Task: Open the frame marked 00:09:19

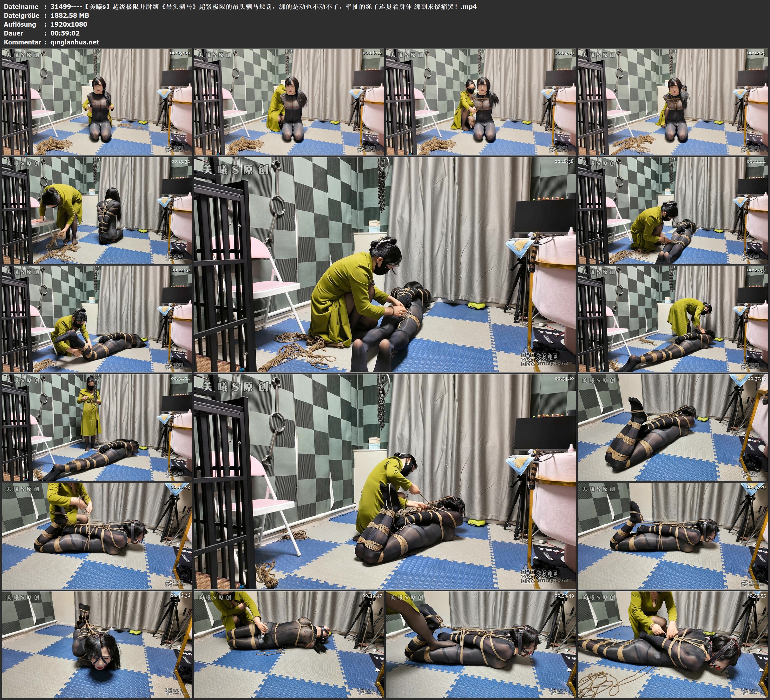Action: (481, 102)
